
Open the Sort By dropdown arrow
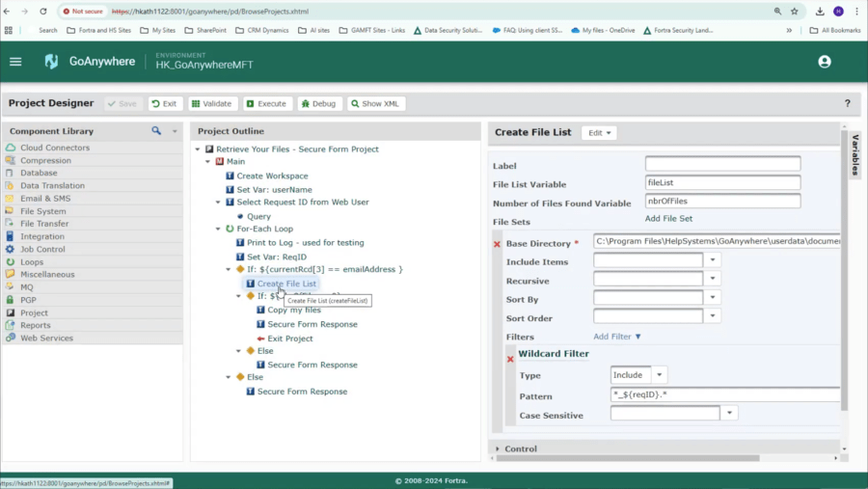(x=713, y=298)
